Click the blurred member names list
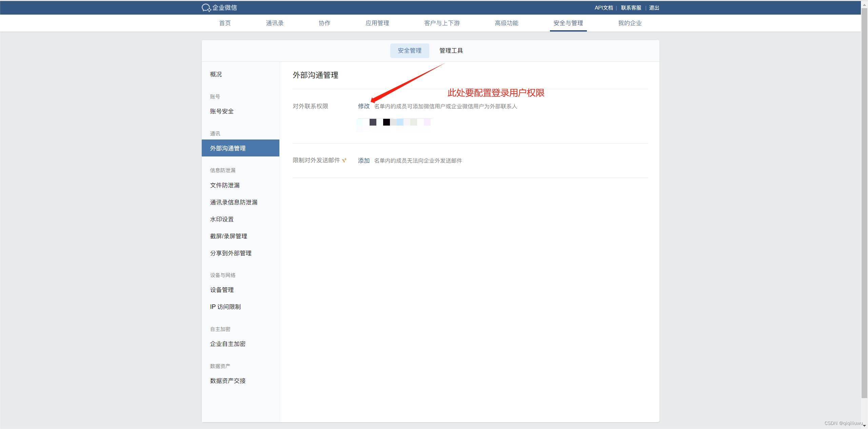Viewport: 868px width, 429px height. tap(394, 123)
